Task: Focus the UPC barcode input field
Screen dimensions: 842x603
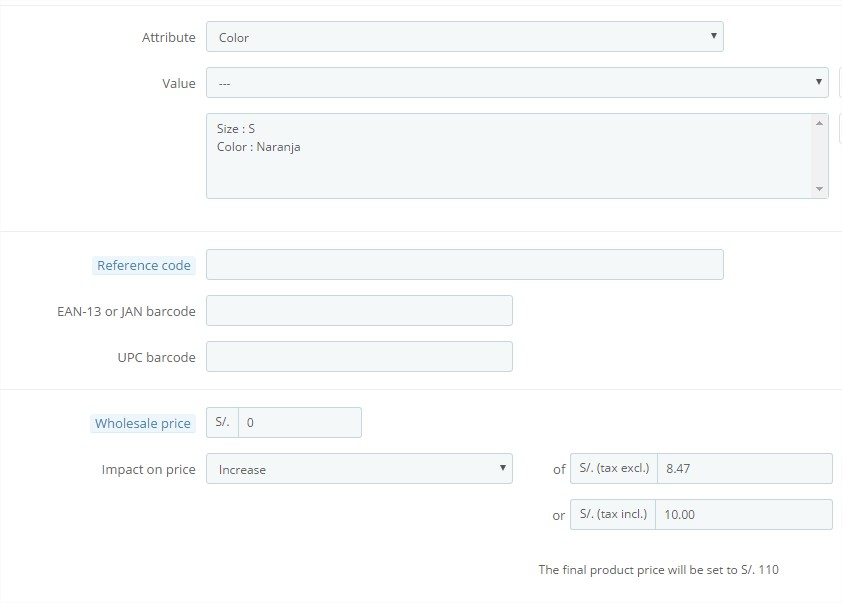Action: [359, 357]
